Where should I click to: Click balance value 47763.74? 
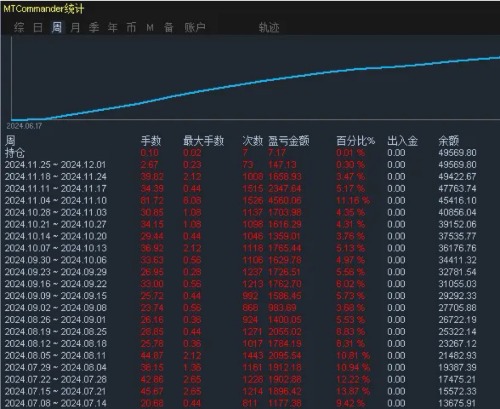point(457,189)
